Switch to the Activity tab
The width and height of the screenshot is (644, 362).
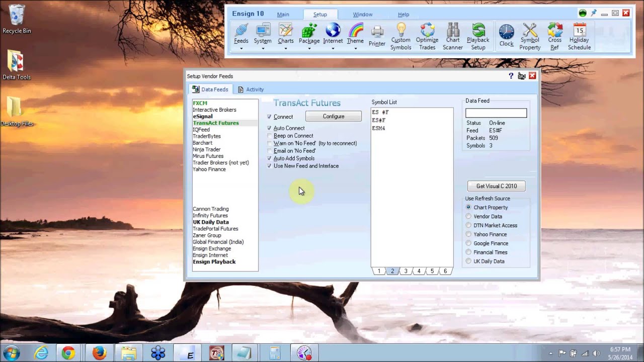[250, 89]
